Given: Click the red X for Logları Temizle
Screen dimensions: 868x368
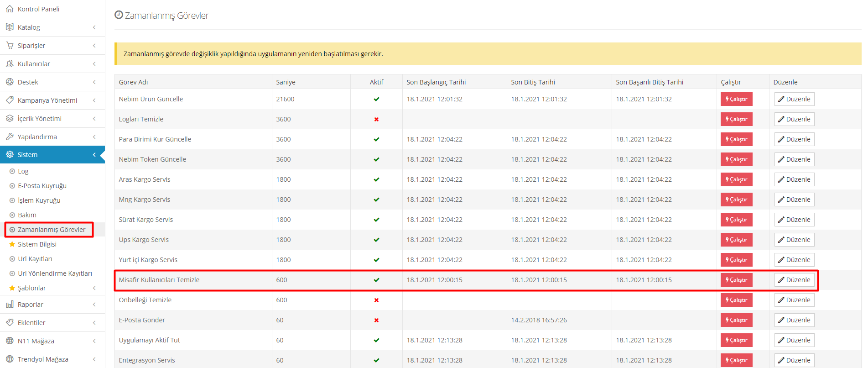Looking at the screenshot, I should [376, 120].
